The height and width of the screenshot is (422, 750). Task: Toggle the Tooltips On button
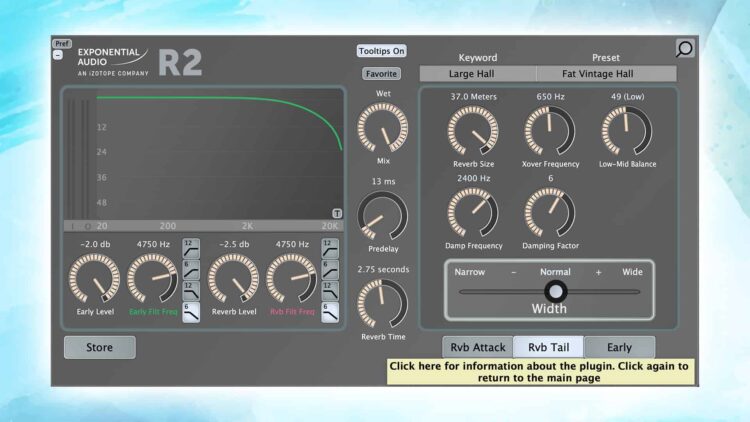pos(381,51)
